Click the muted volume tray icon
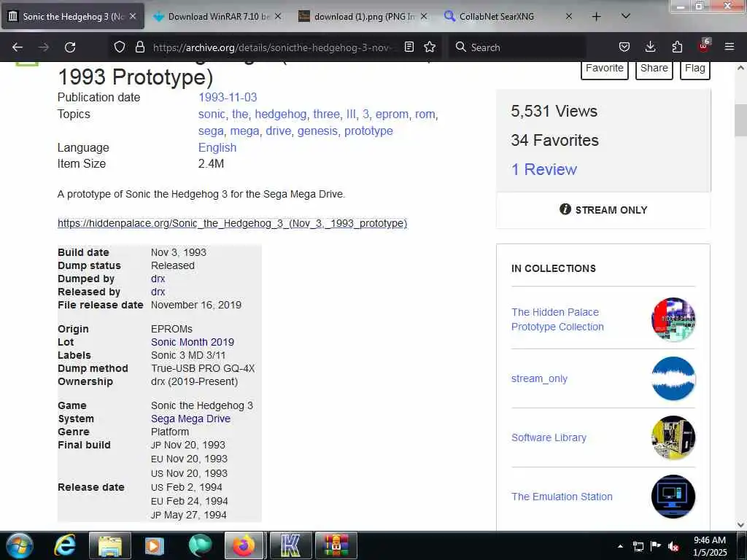Viewport: 747px width, 560px height. (673, 546)
